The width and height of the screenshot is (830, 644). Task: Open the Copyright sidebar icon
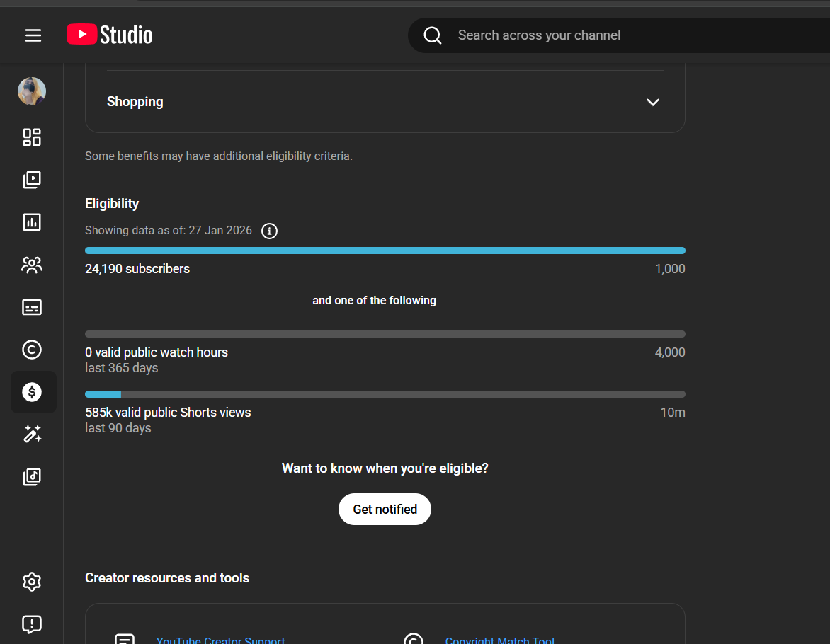tap(32, 350)
